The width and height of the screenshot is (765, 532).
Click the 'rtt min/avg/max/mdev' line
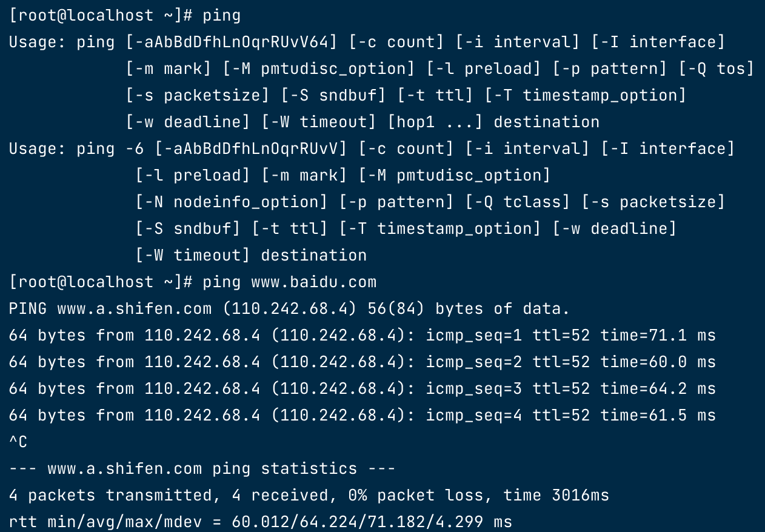pos(260,522)
